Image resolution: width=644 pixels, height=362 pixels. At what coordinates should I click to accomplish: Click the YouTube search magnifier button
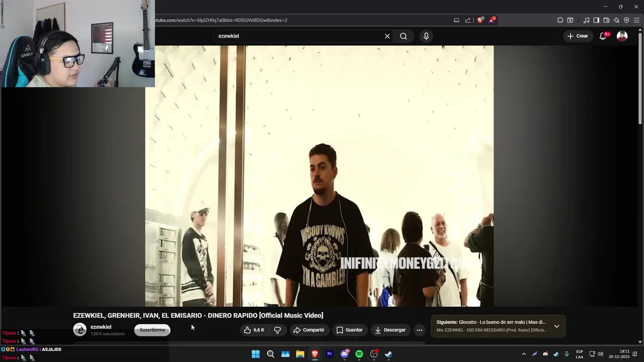(x=404, y=36)
